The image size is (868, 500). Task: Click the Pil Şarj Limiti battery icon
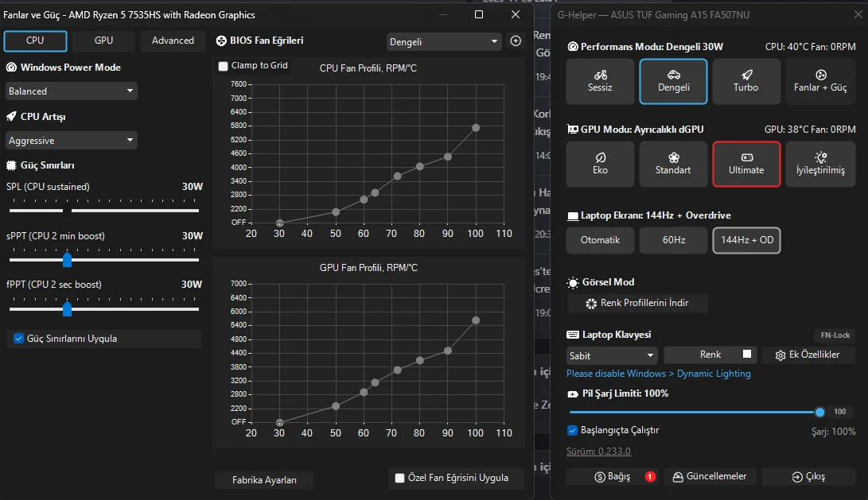(x=573, y=393)
